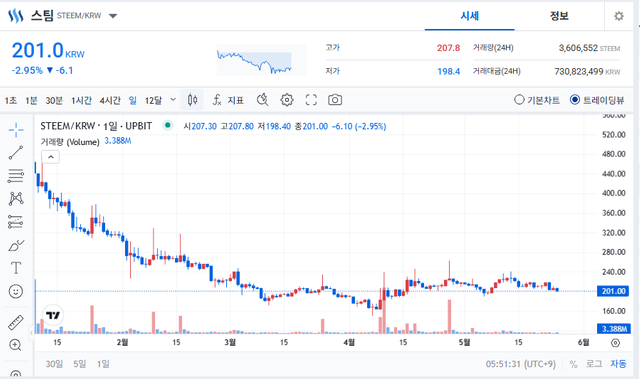Click the mini price sparkline chart
This screenshot has width=640, height=379.
coord(261,60)
